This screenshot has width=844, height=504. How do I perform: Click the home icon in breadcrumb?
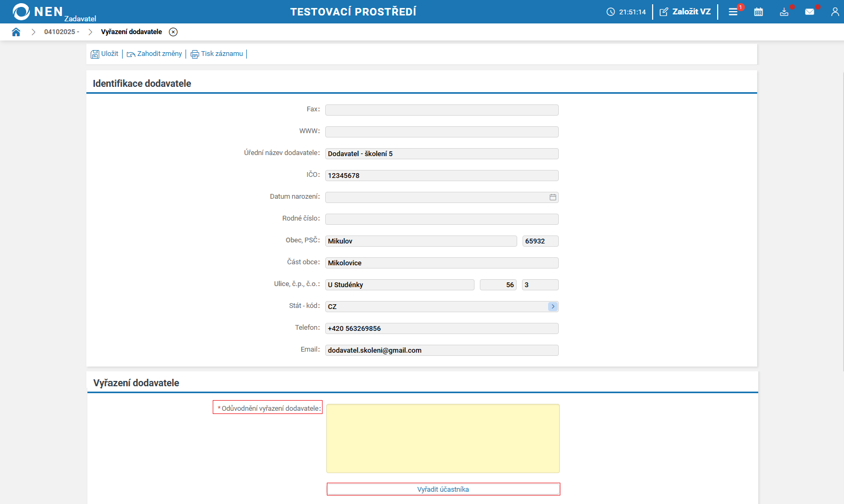tap(16, 32)
